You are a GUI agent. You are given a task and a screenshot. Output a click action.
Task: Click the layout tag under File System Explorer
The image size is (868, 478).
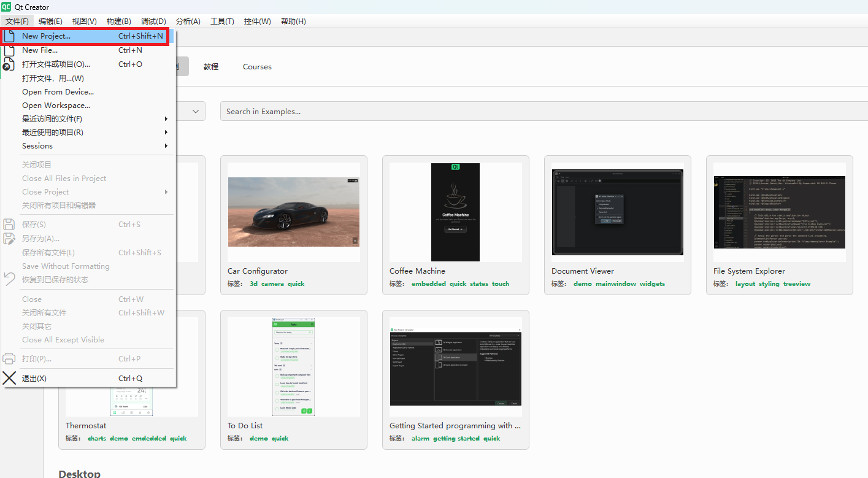pyautogui.click(x=745, y=284)
